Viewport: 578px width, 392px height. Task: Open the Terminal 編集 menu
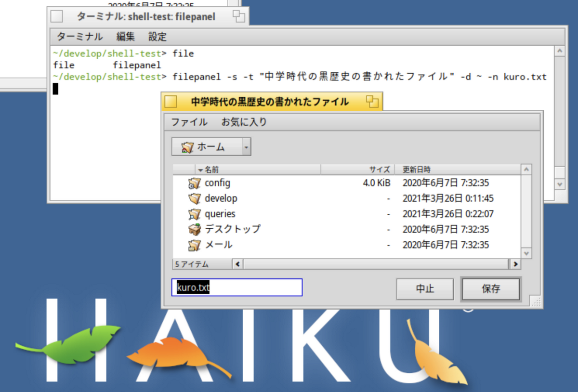(126, 37)
